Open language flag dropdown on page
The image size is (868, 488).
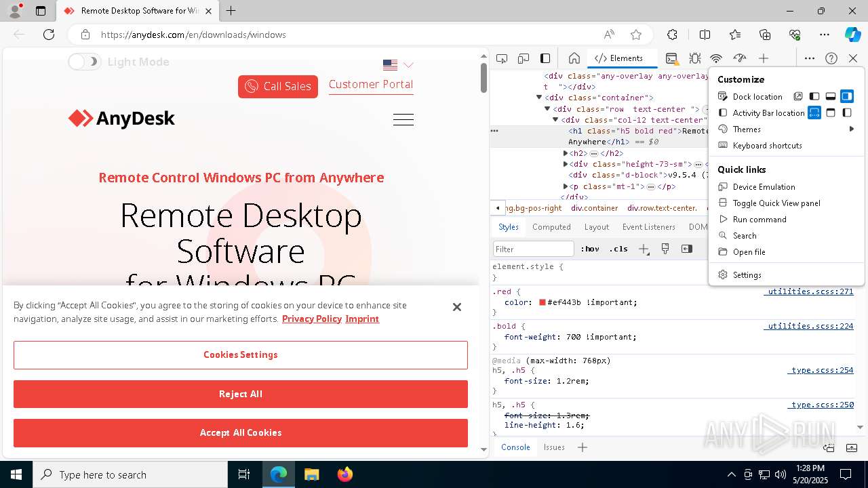click(398, 65)
